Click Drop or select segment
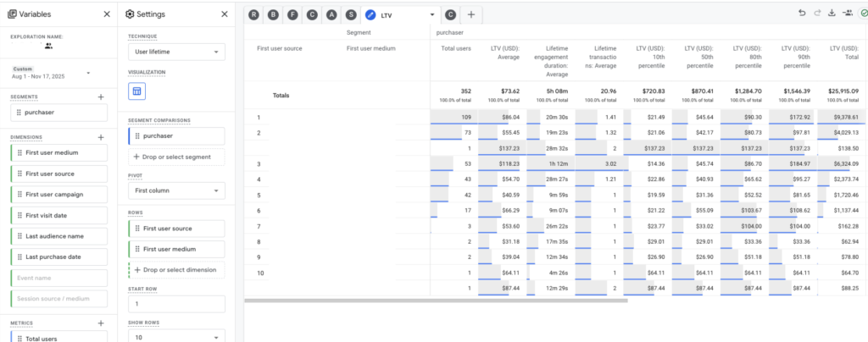Viewport: 868px width, 342px height. tap(176, 157)
